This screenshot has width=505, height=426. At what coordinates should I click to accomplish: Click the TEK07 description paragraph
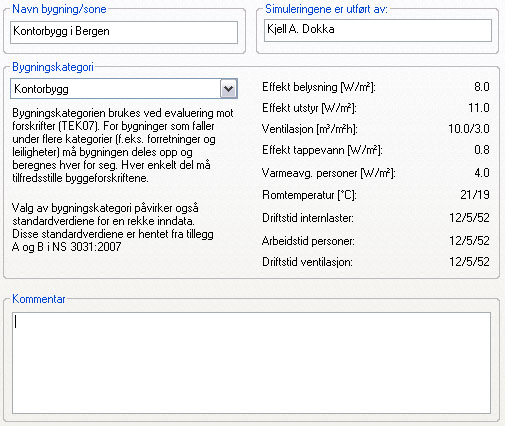click(x=123, y=145)
